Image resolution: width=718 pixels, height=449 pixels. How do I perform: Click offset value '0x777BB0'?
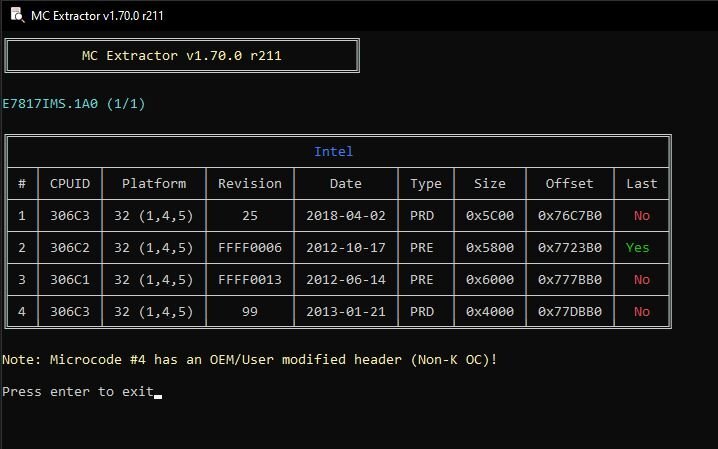coord(570,280)
